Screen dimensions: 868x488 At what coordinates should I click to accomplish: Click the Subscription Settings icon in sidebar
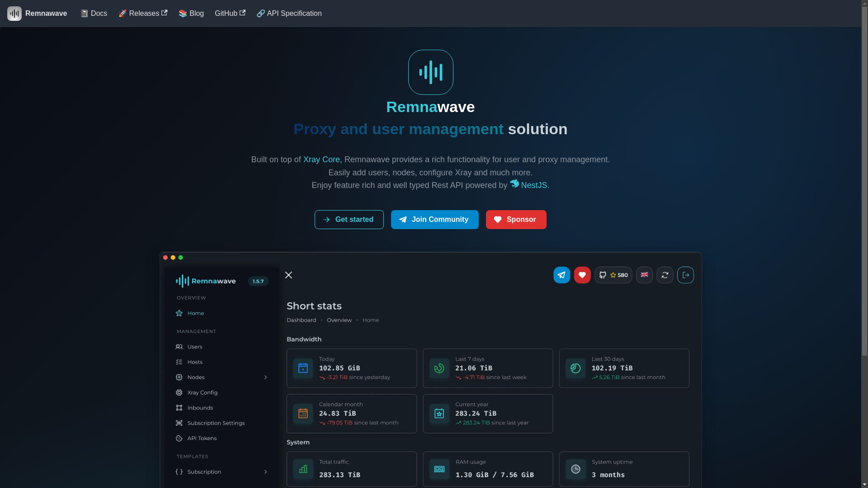point(179,423)
